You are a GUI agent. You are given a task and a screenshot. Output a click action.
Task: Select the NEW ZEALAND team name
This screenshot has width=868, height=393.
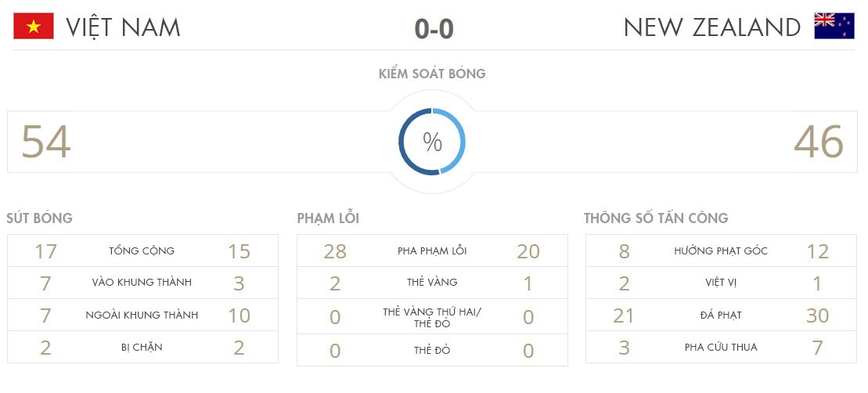pyautogui.click(x=711, y=27)
